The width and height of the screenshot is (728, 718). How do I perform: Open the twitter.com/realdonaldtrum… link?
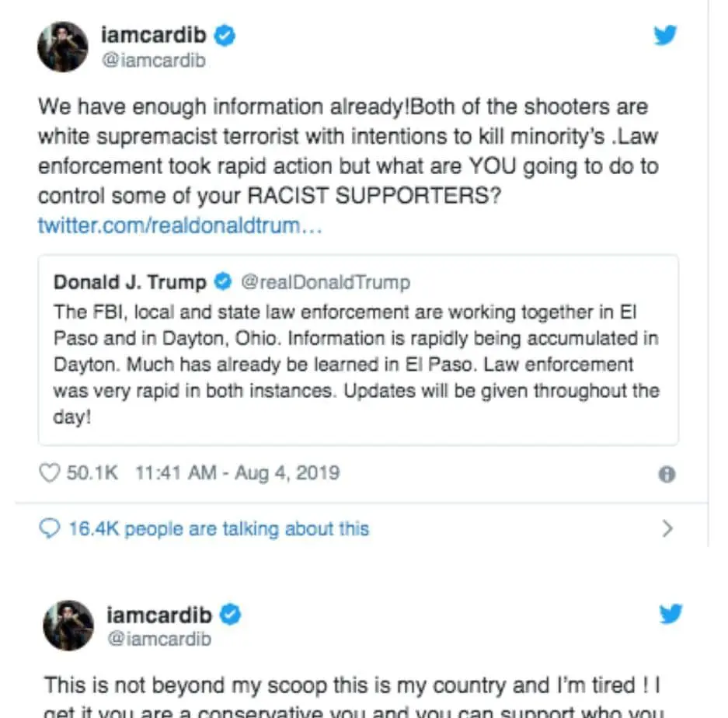[x=179, y=227]
